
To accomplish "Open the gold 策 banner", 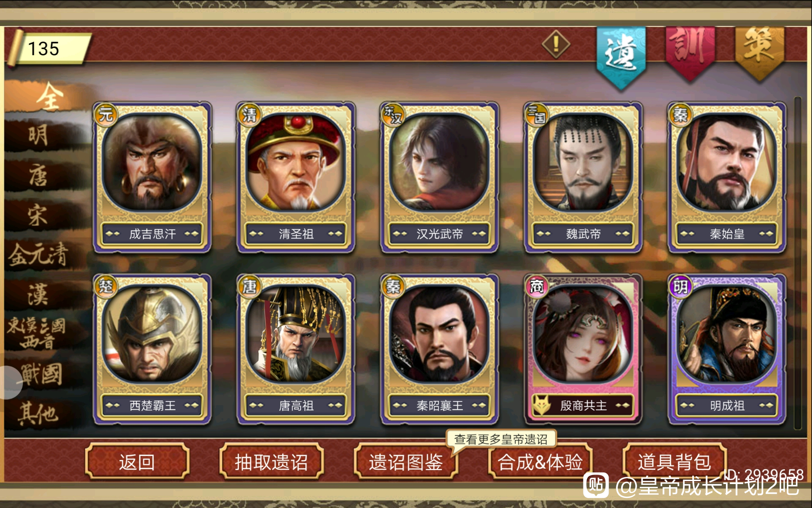I will [760, 53].
